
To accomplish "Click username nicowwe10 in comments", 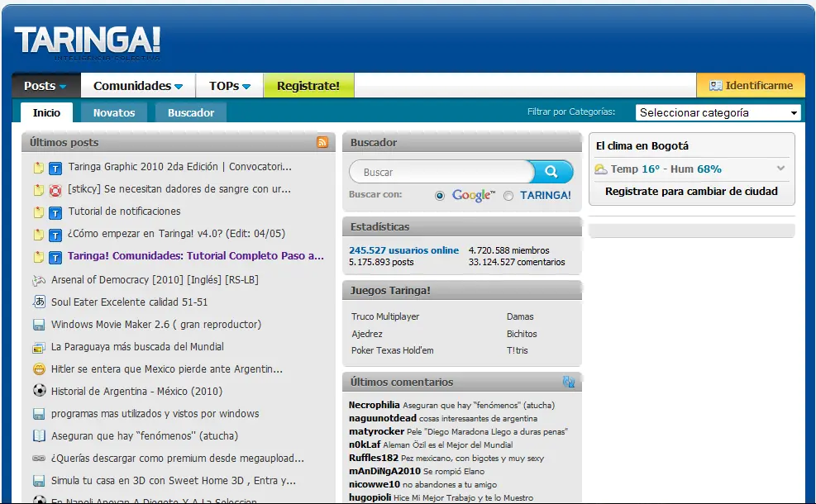I will [x=375, y=484].
